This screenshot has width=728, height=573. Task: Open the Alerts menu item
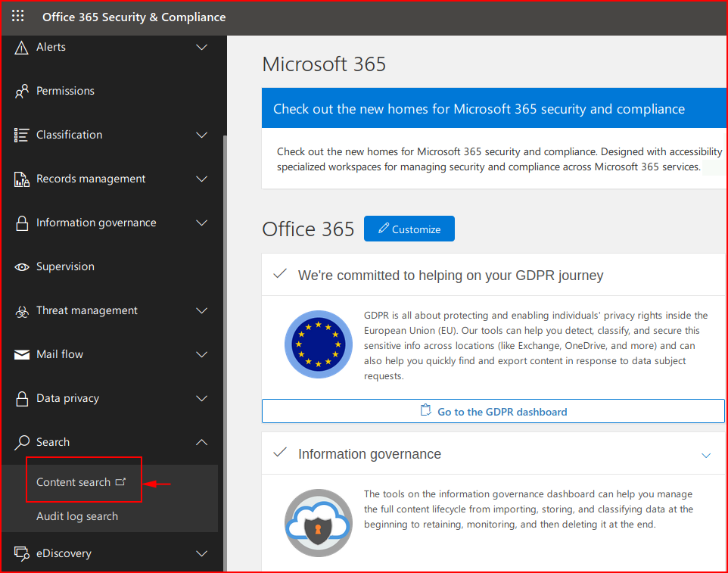coord(51,48)
